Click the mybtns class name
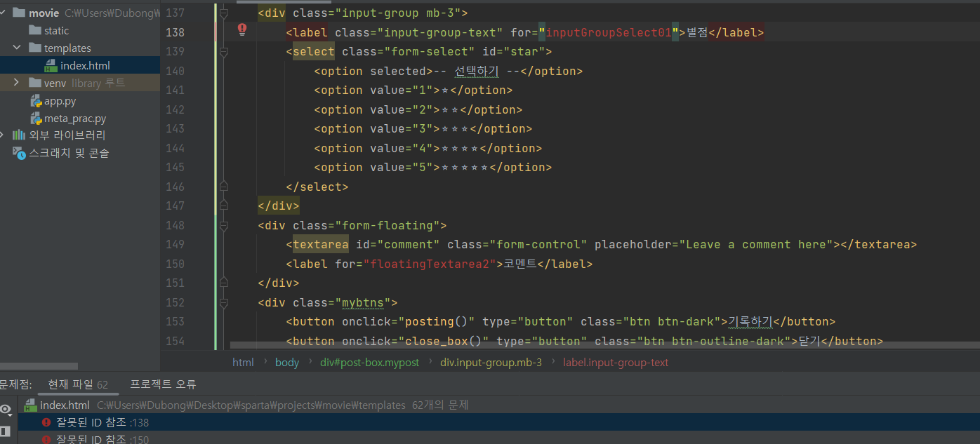 click(363, 302)
